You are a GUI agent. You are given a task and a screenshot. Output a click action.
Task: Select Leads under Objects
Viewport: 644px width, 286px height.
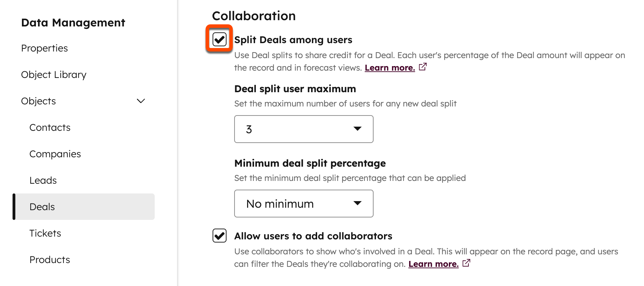tap(43, 180)
